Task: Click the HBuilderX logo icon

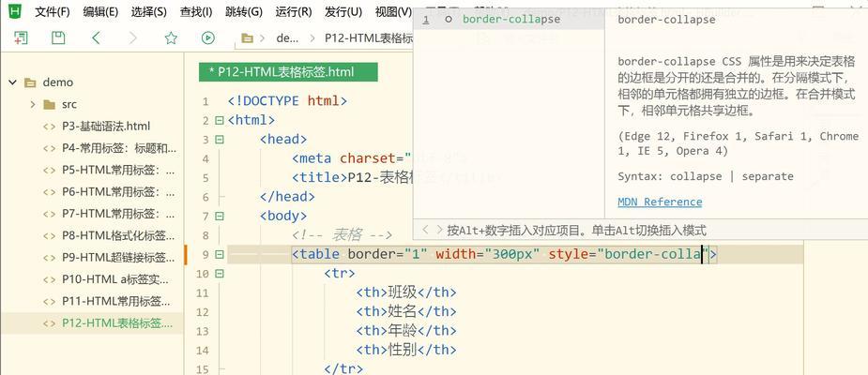Action: point(16,11)
